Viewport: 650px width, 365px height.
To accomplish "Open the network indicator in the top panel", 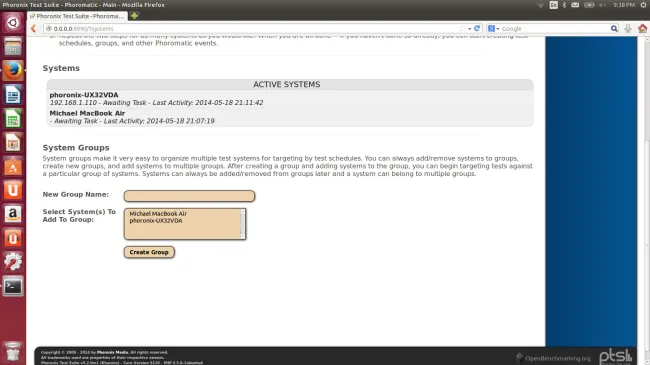I will pos(541,5).
